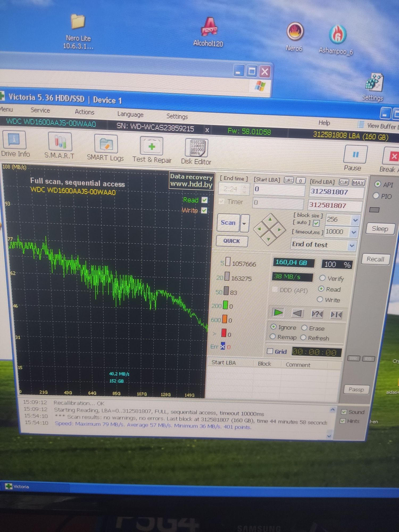Toggle the Read graph checkbox
The image size is (399, 532).
pyautogui.click(x=204, y=200)
